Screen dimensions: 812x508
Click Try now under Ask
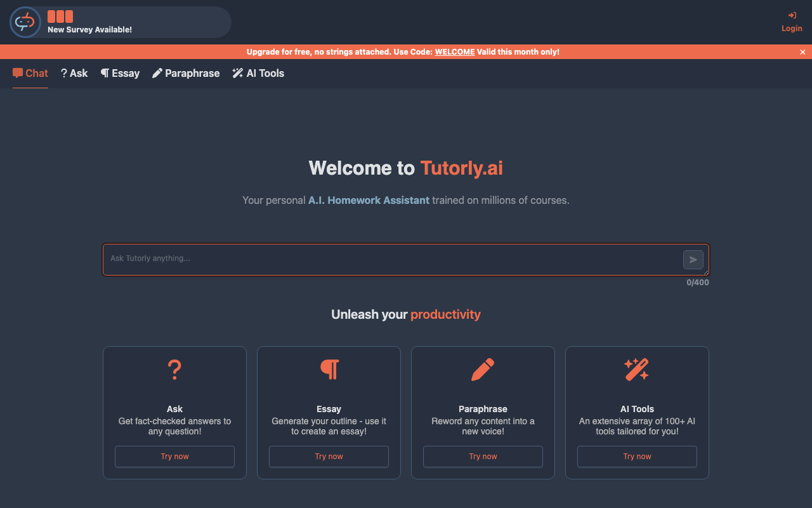[x=174, y=457]
